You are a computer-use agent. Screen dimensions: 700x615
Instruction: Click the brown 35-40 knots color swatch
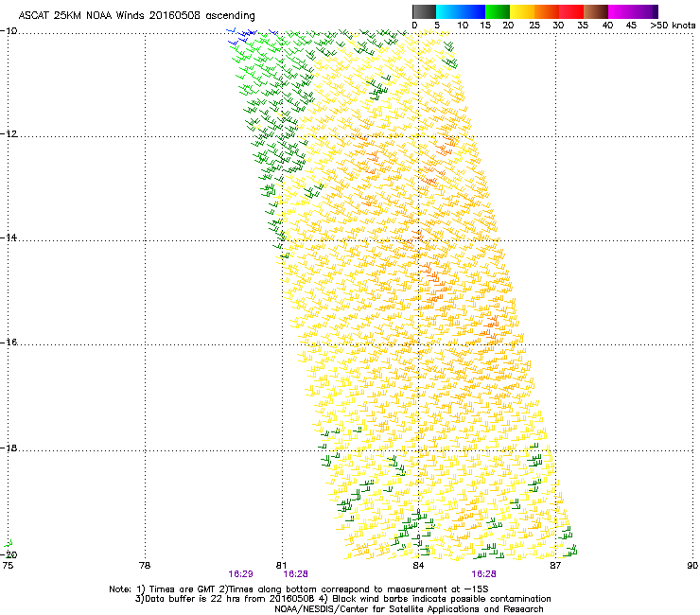(596, 11)
